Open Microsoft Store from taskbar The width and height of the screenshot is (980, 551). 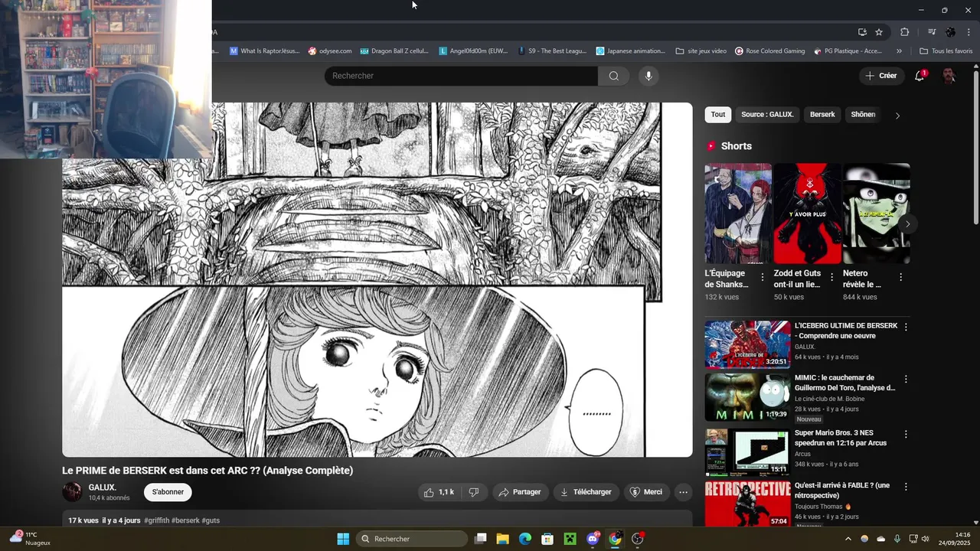tap(547, 539)
